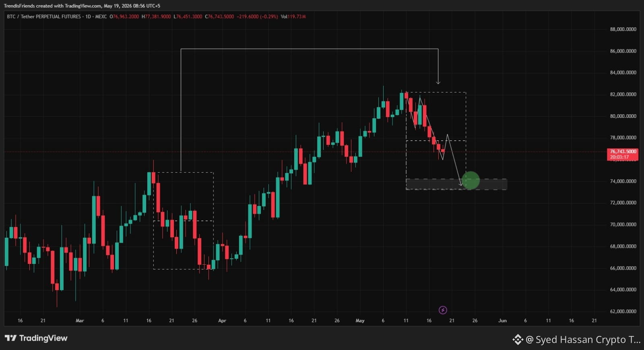Viewport: 644px width, 350px height.
Task: Click the volume readout Vol119.73M
Action: click(x=293, y=16)
